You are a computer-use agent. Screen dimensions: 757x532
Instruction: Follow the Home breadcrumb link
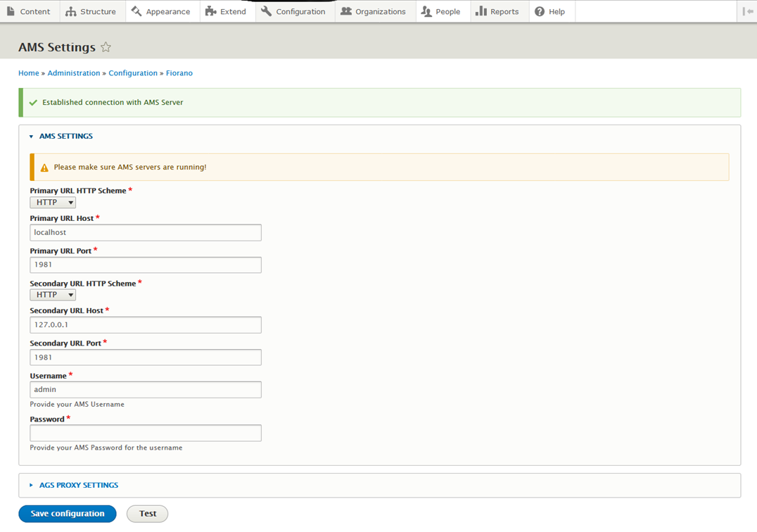pyautogui.click(x=29, y=73)
